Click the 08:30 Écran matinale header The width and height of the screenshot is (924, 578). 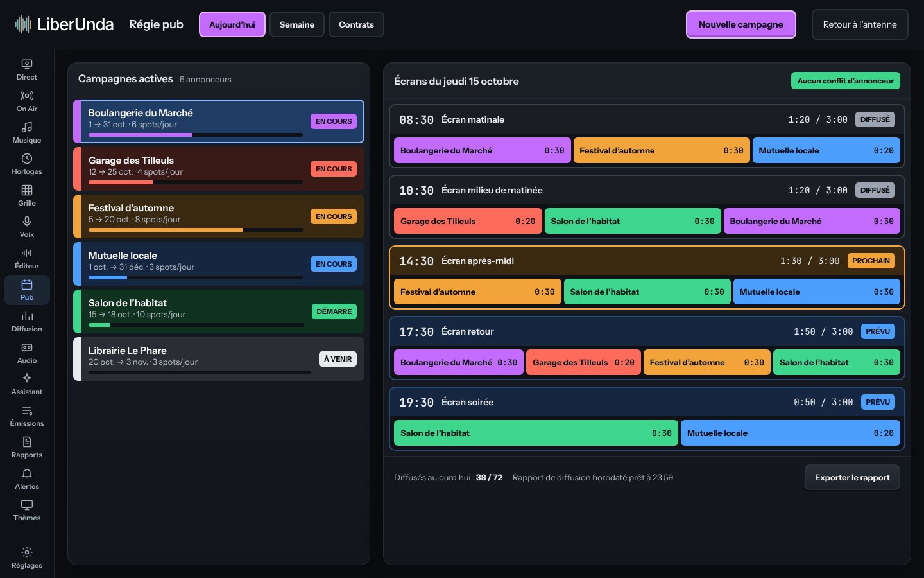647,119
